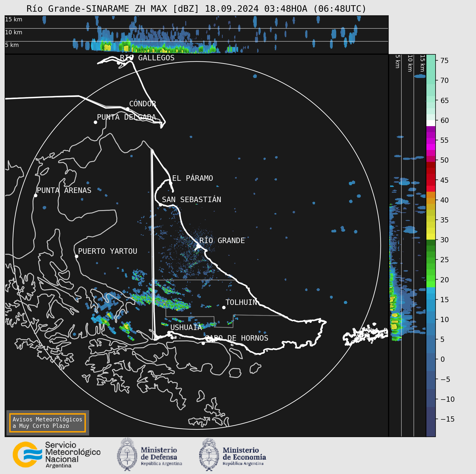Click the 5 km label in the top cross-section

pyautogui.click(x=12, y=45)
